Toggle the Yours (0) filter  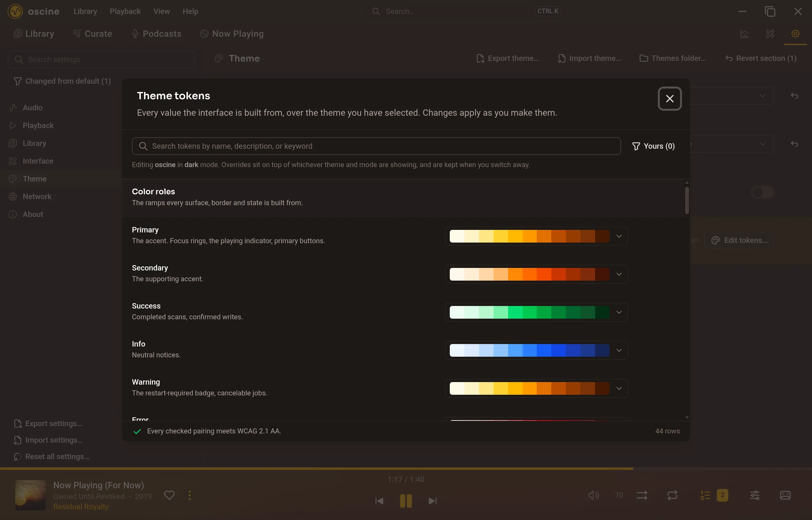click(653, 146)
